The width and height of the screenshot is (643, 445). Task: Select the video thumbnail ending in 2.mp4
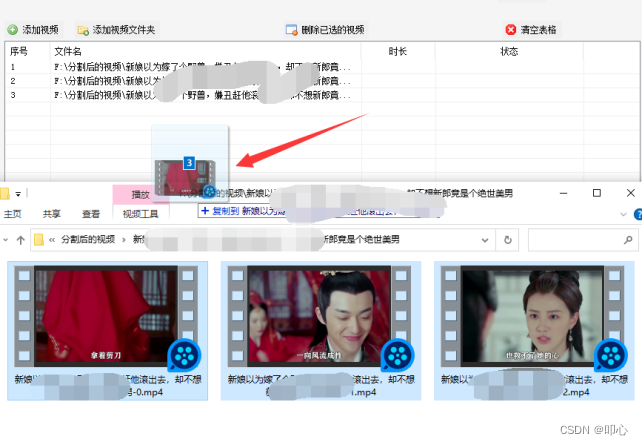click(x=533, y=316)
